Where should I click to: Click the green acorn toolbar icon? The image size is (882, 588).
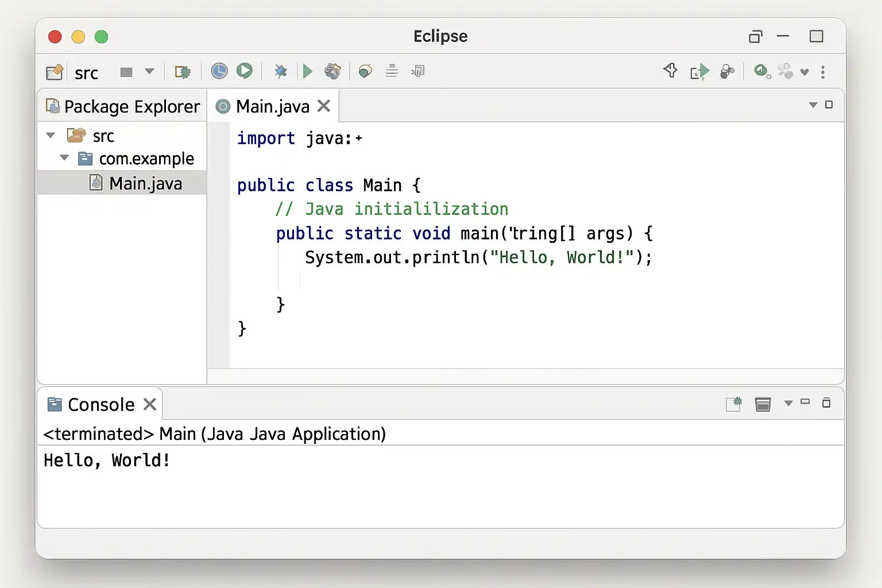(x=365, y=71)
